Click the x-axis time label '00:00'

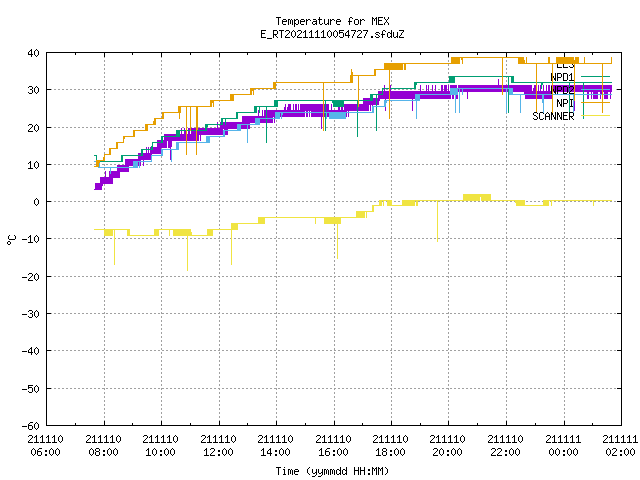click(564, 452)
